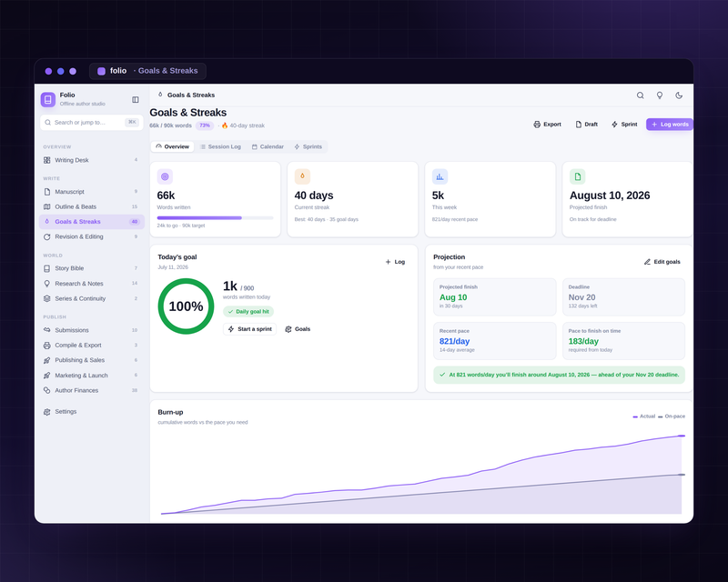Click the Folio book logo icon
Image resolution: width=728 pixels, height=582 pixels.
tap(48, 99)
